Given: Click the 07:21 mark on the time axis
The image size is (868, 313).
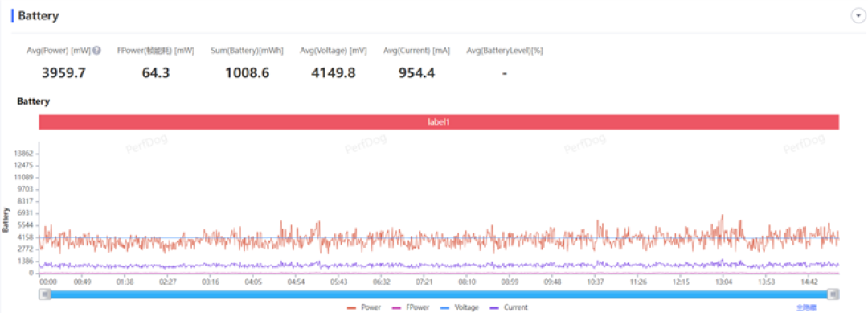Looking at the screenshot, I should click(x=424, y=282).
